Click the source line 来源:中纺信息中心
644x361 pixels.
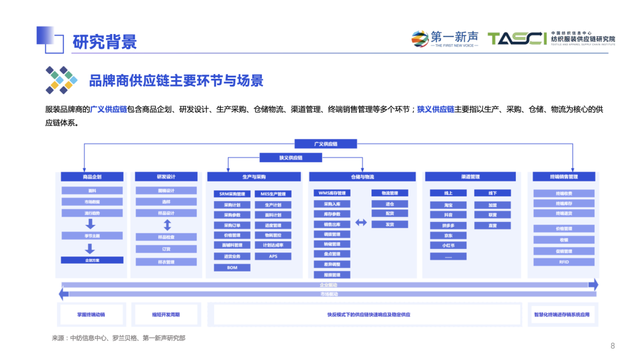pos(118,338)
